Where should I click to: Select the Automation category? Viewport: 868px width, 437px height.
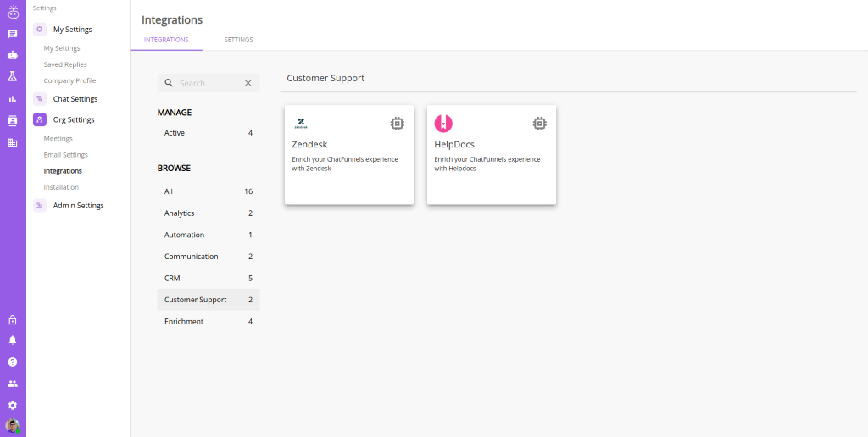pyautogui.click(x=209, y=235)
